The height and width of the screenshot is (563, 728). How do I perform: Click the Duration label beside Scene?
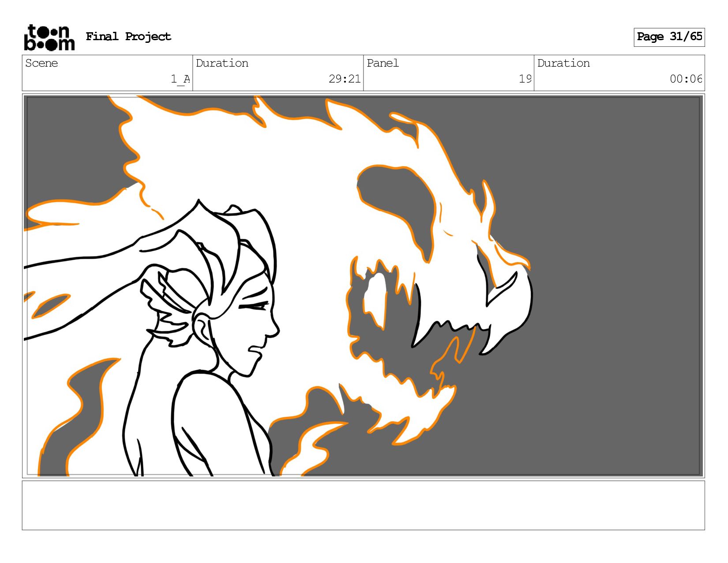(x=222, y=63)
